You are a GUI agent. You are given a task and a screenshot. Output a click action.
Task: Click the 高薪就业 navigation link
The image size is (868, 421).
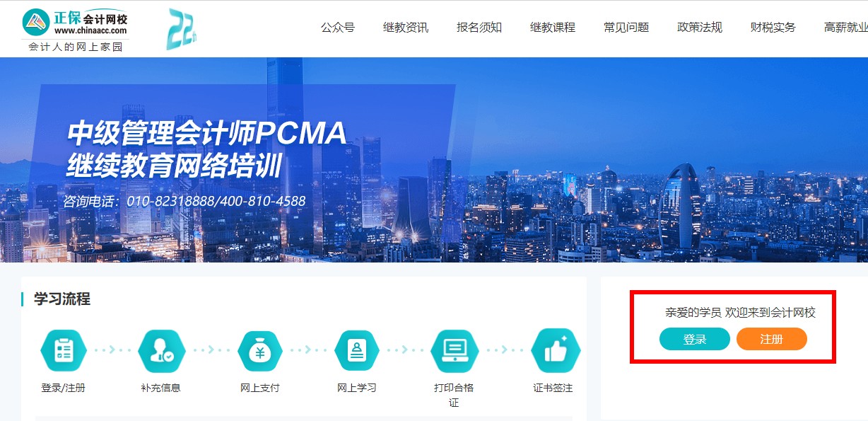(x=846, y=28)
